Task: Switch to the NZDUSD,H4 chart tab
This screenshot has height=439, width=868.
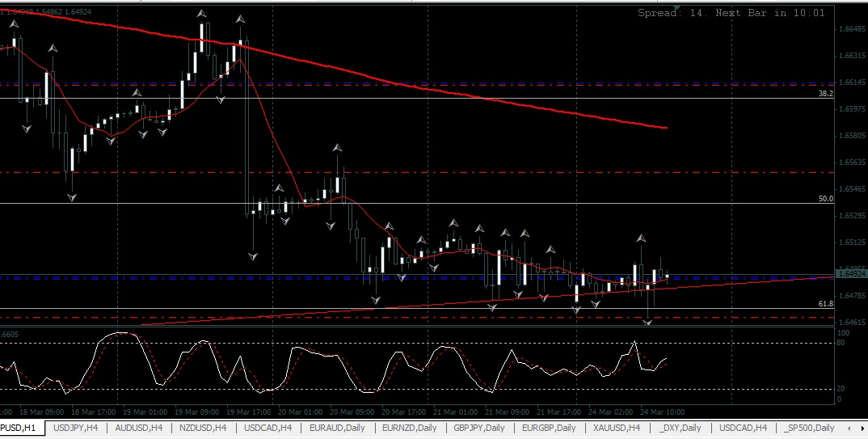Action: click(x=203, y=428)
